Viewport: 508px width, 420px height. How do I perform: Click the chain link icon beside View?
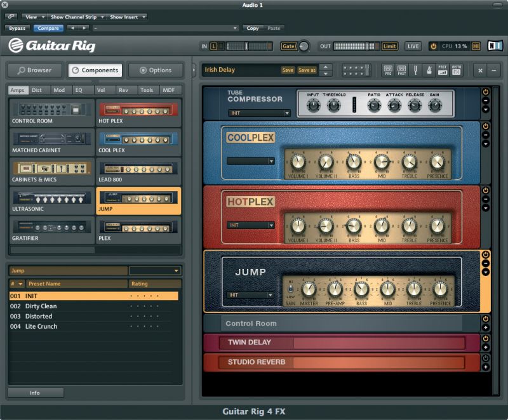point(11,16)
